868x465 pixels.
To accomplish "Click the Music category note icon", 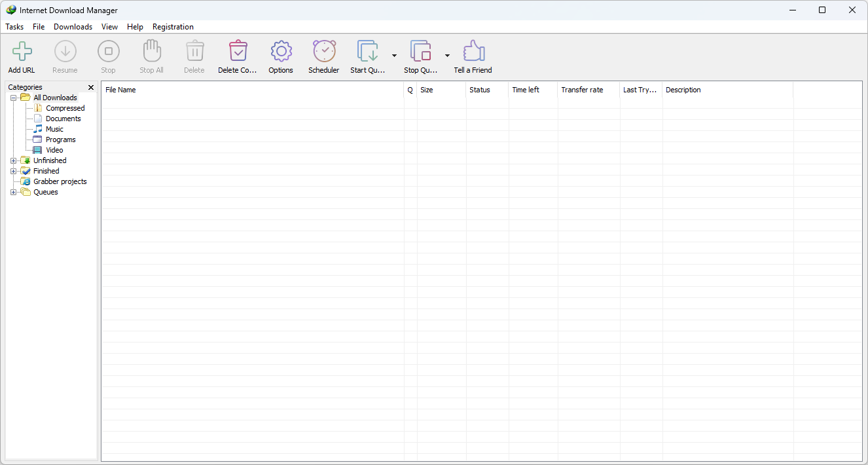I will click(x=38, y=129).
